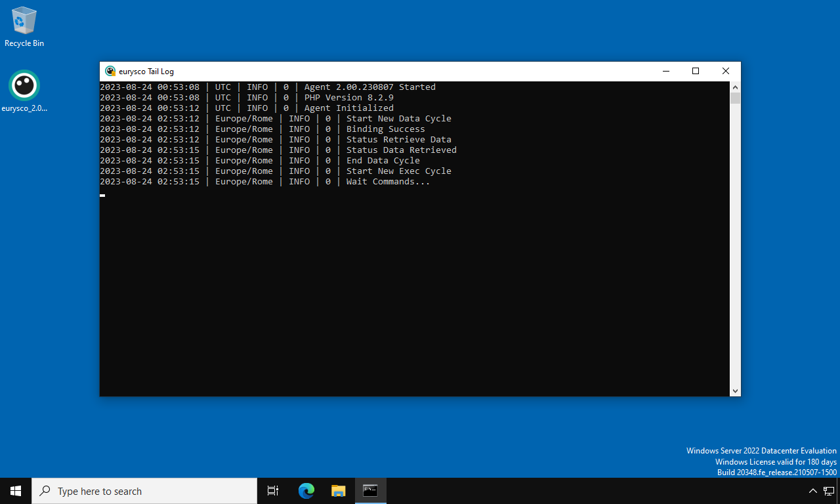The width and height of the screenshot is (840, 504).
Task: Click the 'End Data Cycle' log line
Action: click(260, 160)
